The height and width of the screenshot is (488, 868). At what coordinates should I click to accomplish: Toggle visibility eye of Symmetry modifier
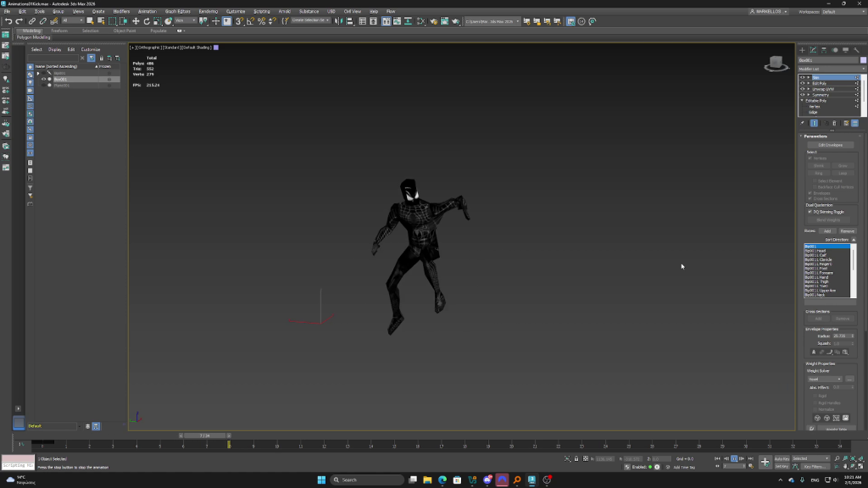pyautogui.click(x=803, y=95)
